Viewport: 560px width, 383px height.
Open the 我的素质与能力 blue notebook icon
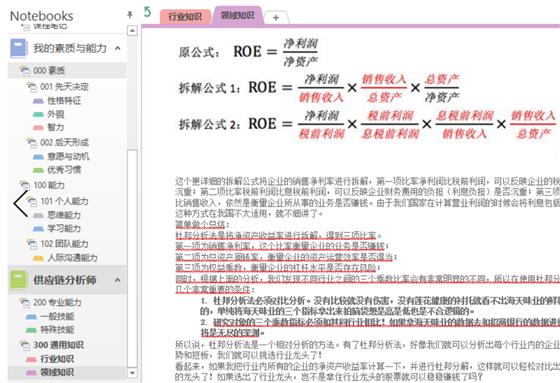click(x=19, y=48)
